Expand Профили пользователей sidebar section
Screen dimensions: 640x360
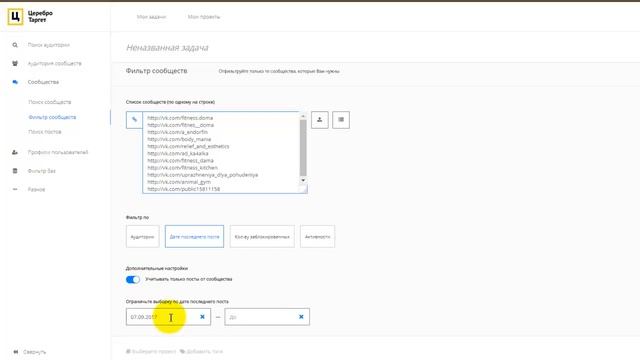point(58,152)
